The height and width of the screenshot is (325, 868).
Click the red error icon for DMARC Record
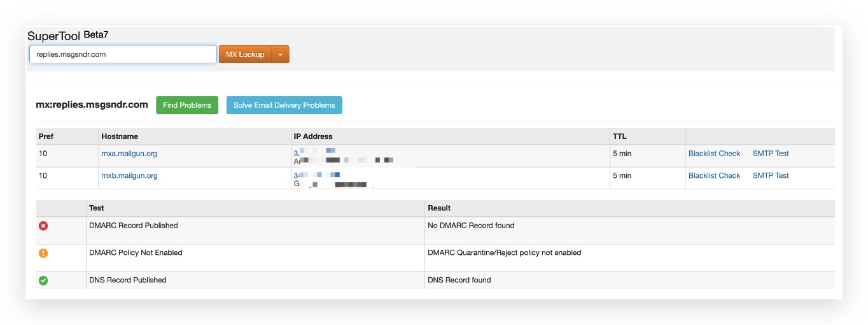(43, 226)
